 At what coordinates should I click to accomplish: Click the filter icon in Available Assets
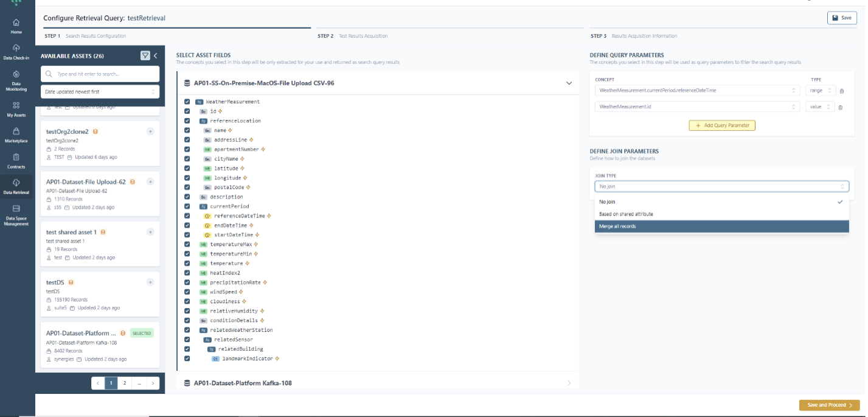[x=145, y=55]
